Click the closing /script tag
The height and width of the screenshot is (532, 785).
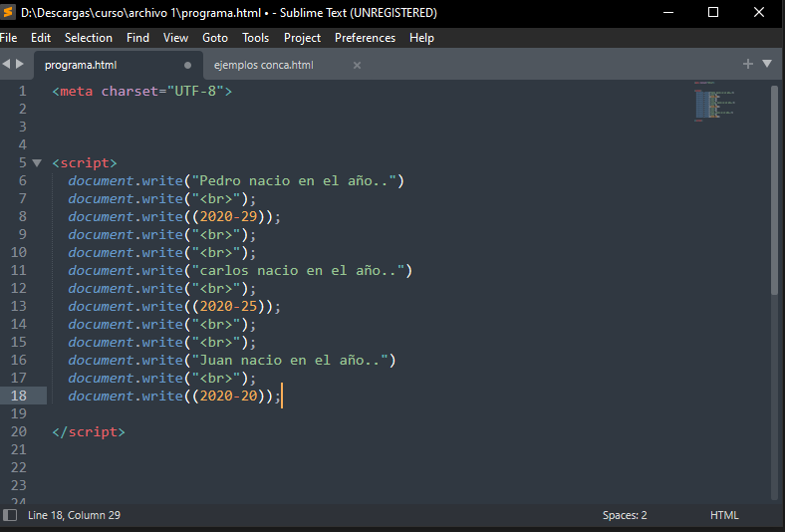tap(89, 432)
